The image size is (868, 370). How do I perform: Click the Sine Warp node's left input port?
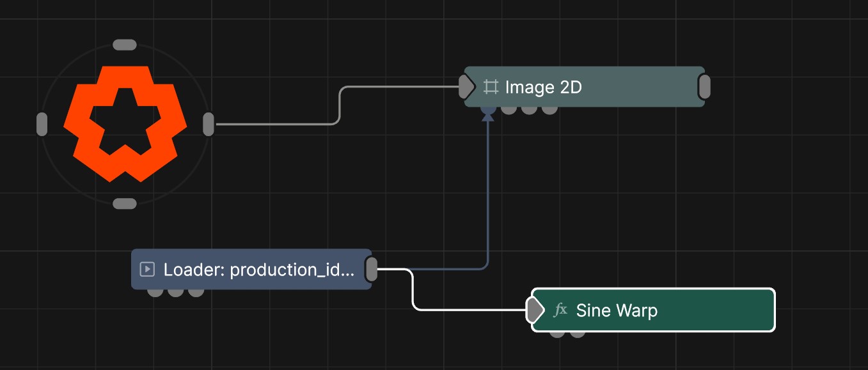point(533,311)
